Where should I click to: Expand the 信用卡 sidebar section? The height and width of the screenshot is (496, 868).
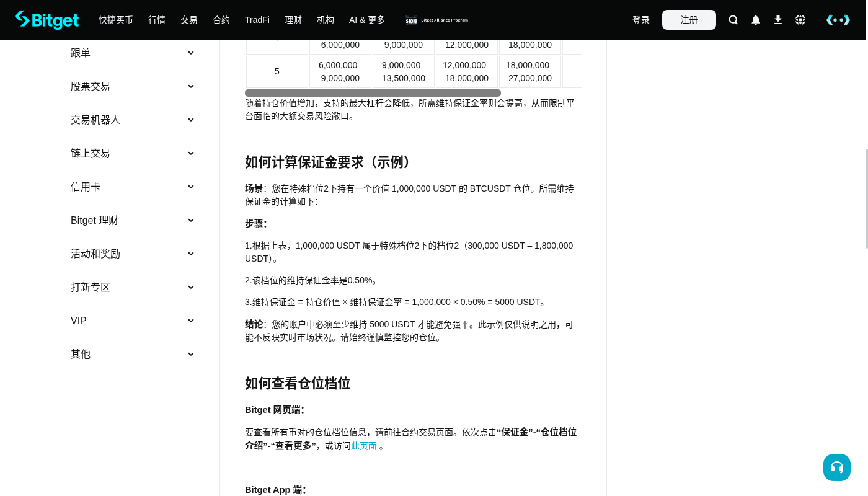pyautogui.click(x=133, y=187)
